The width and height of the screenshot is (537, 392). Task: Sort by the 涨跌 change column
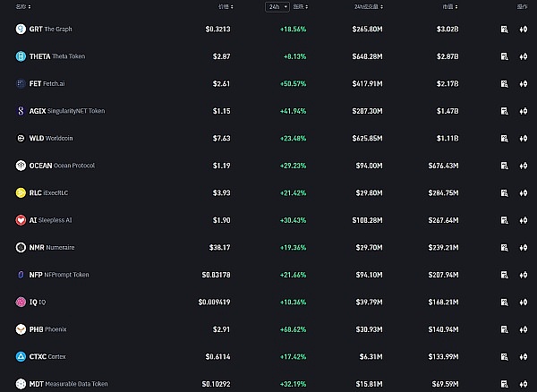click(x=299, y=6)
